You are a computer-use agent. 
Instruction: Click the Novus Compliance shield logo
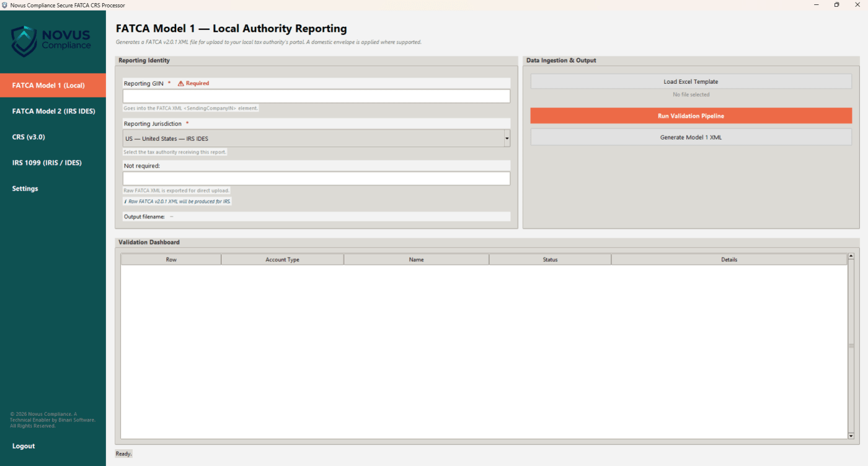pyautogui.click(x=24, y=41)
